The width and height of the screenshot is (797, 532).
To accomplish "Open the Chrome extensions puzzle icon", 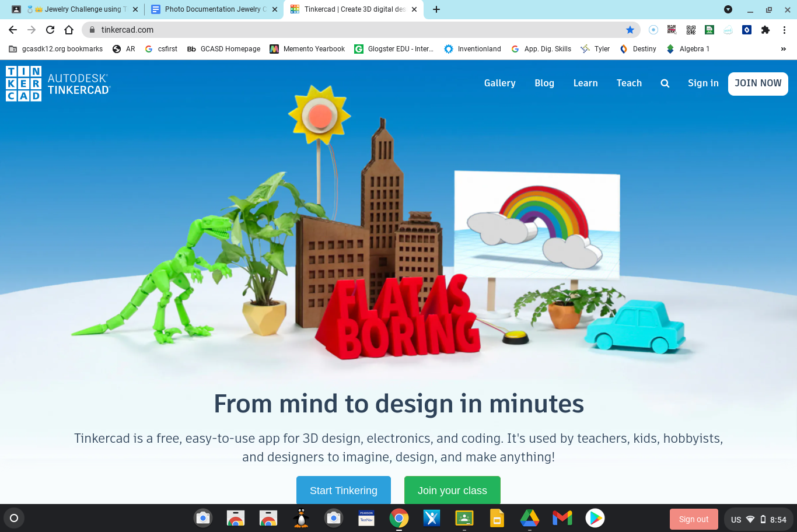I will (765, 30).
